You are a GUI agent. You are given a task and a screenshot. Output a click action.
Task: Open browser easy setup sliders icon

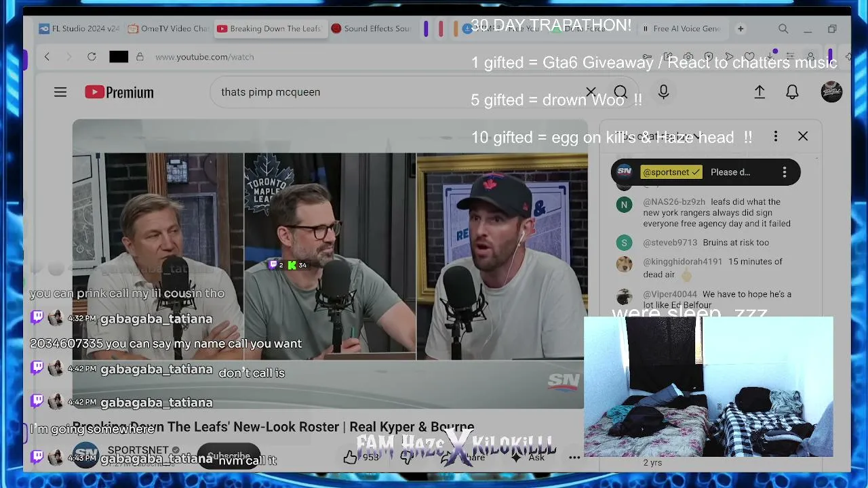tap(790, 57)
